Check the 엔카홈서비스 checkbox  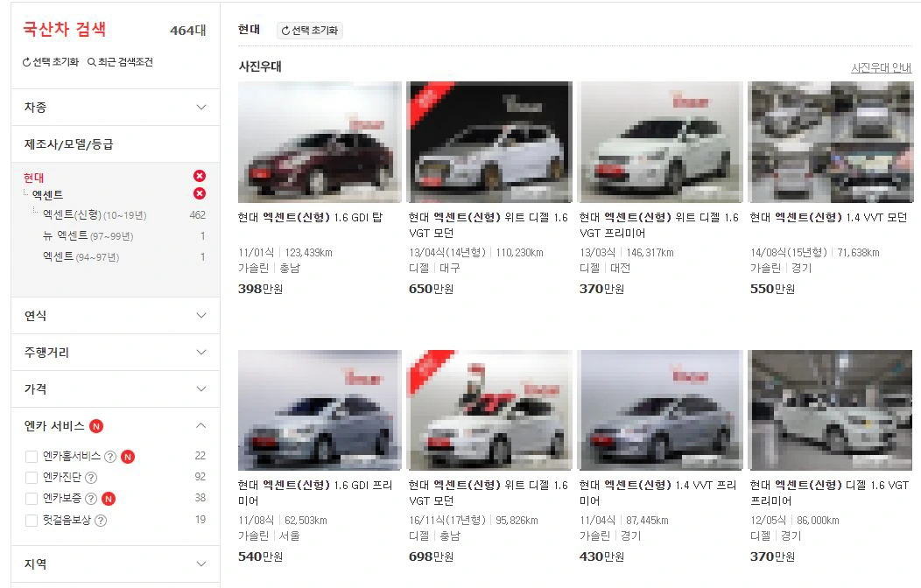tap(32, 457)
